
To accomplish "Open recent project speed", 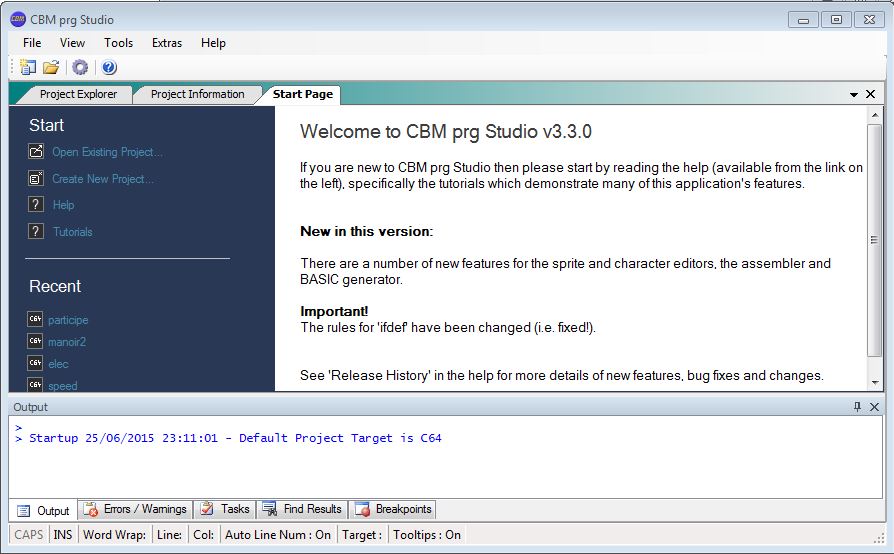I will tap(63, 385).
